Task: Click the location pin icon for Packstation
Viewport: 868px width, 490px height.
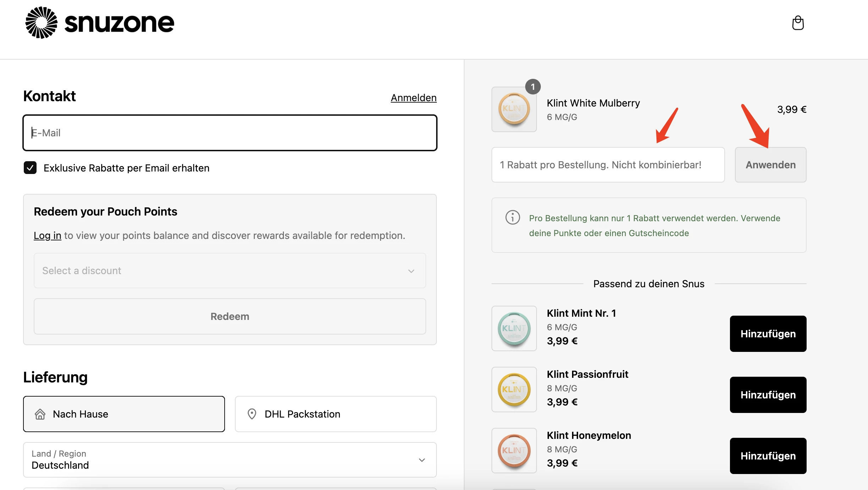Action: pos(252,414)
